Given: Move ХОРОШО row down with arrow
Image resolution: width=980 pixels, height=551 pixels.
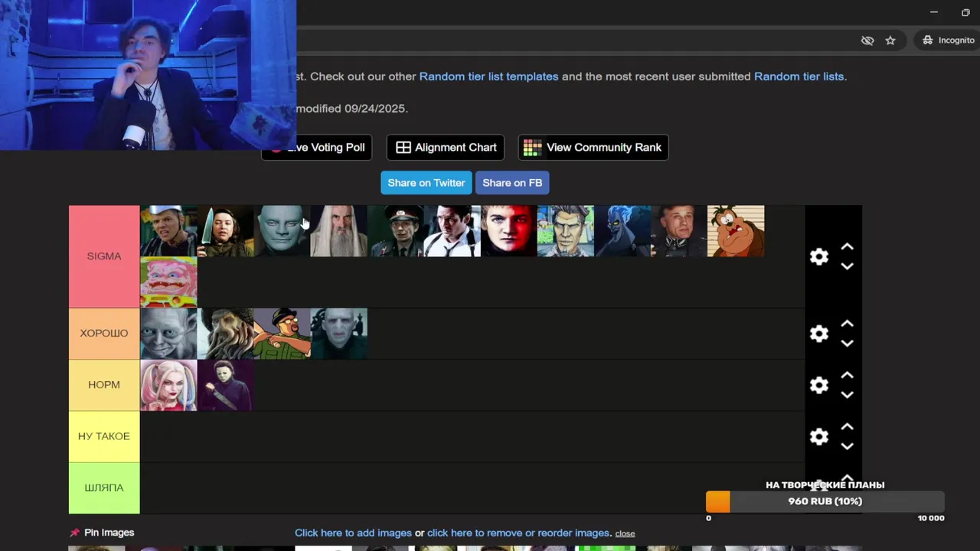Looking at the screenshot, I should click(x=847, y=344).
